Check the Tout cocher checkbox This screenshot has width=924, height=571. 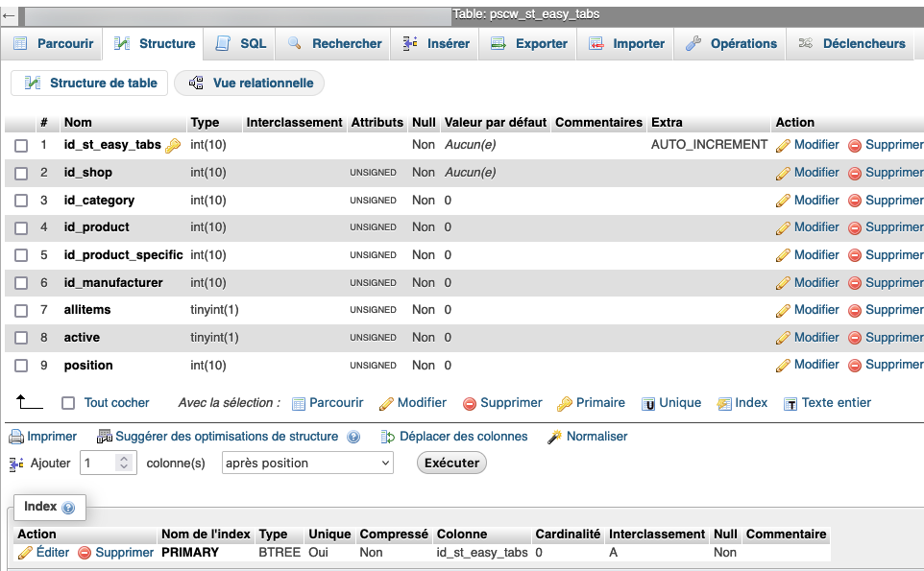point(67,403)
